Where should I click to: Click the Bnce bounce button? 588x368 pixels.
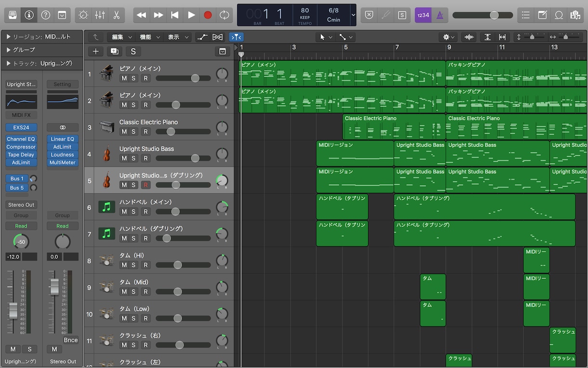click(70, 340)
